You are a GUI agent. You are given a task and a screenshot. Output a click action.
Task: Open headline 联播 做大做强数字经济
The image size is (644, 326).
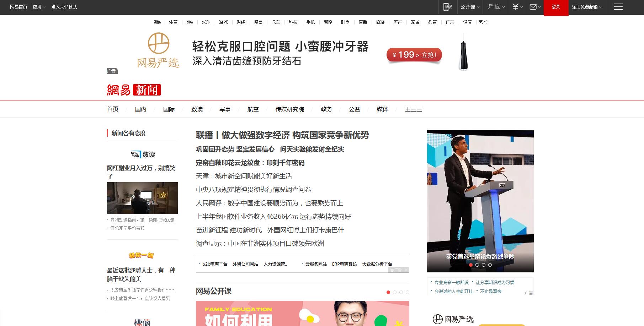pos(282,135)
